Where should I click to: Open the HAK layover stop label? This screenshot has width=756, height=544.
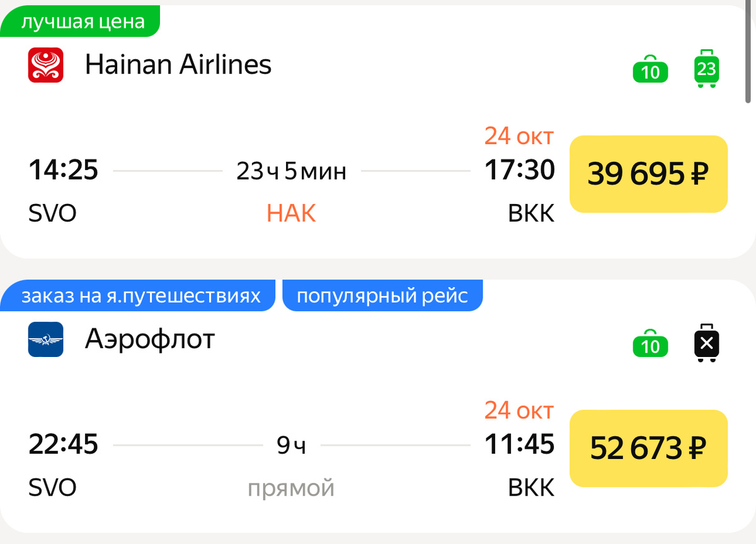click(291, 213)
